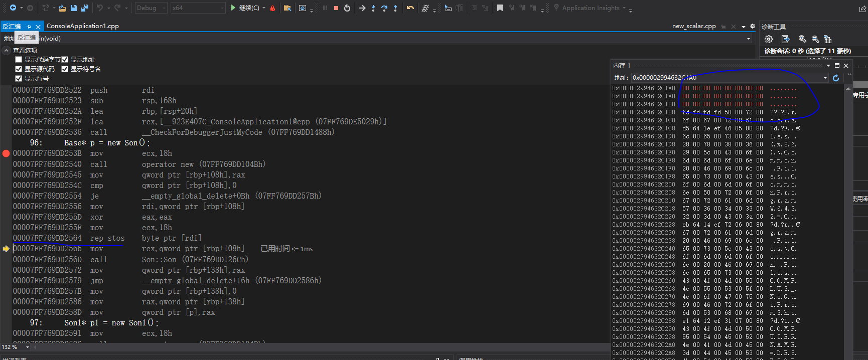Zoom in on the diagnostic tools timeline
The height and width of the screenshot is (360, 868).
(x=802, y=39)
